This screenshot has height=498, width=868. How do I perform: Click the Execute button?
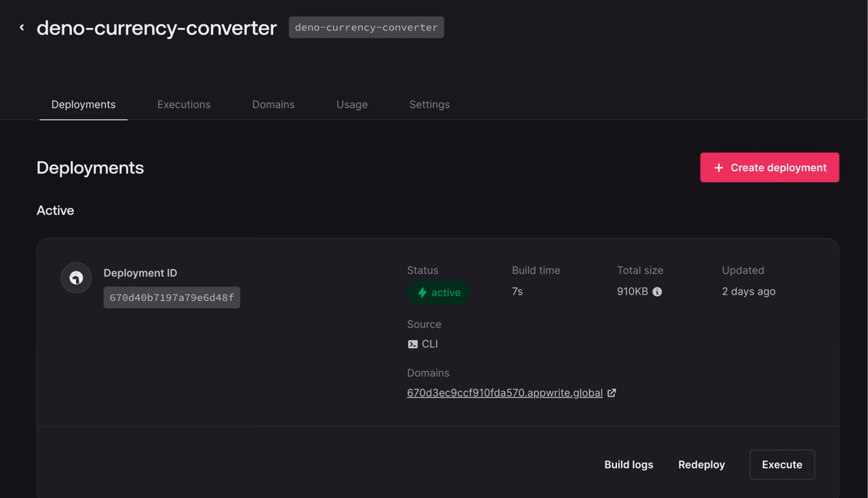[x=782, y=465]
